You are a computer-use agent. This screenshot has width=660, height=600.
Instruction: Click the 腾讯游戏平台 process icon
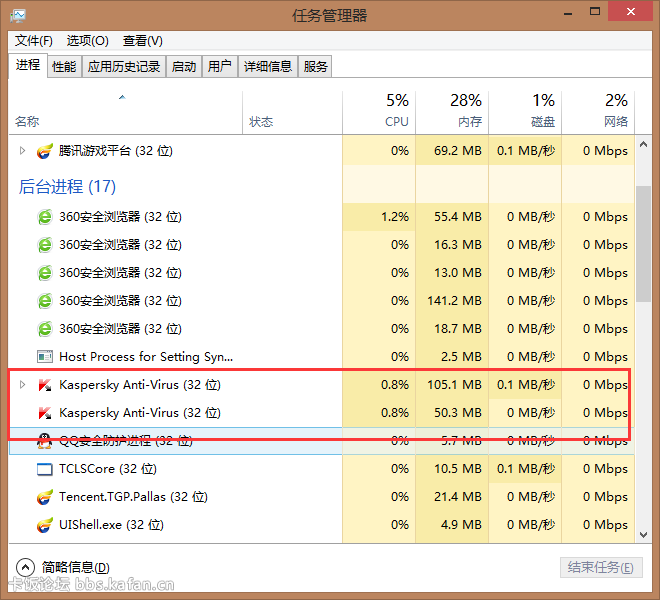click(45, 151)
